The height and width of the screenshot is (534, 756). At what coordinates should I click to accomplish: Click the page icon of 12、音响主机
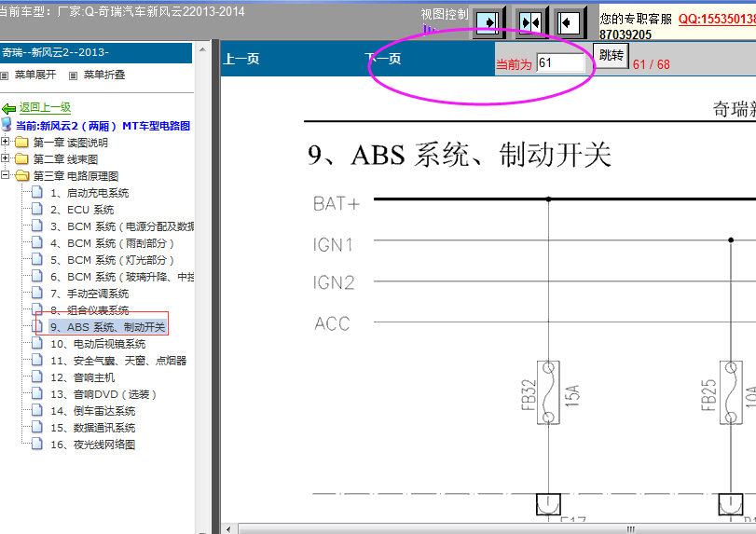[37, 377]
